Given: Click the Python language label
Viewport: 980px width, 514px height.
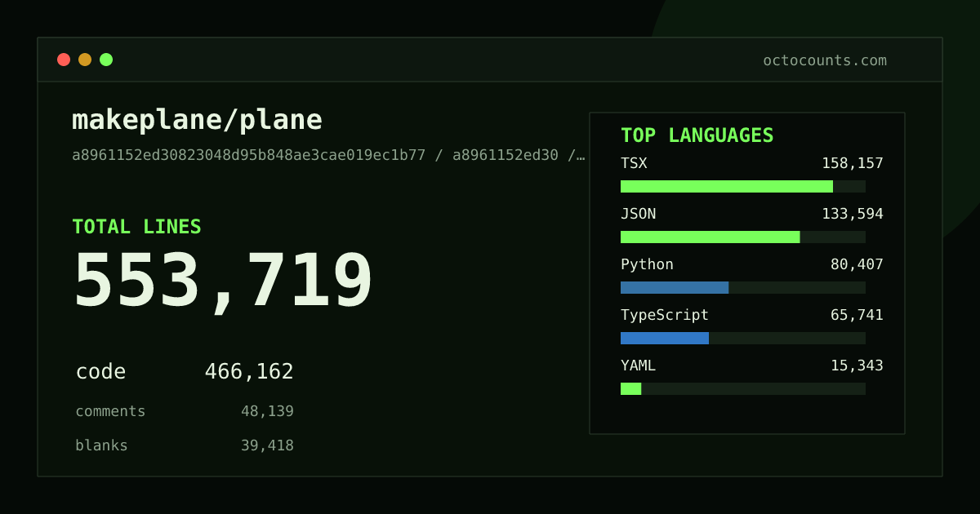Looking at the screenshot, I should [647, 264].
